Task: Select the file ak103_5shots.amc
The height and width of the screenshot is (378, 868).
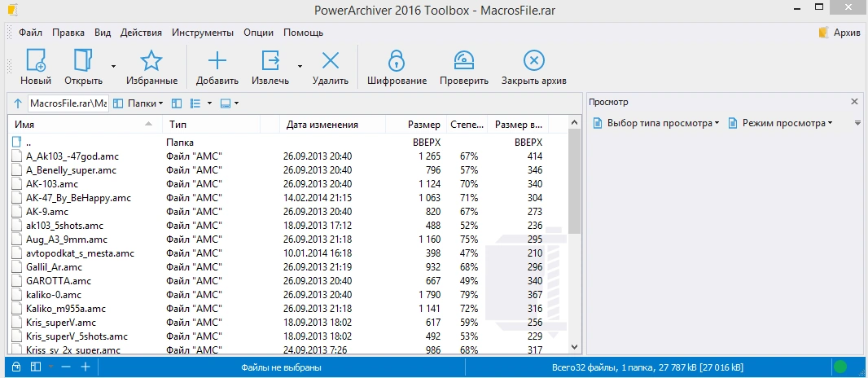Action: (64, 225)
